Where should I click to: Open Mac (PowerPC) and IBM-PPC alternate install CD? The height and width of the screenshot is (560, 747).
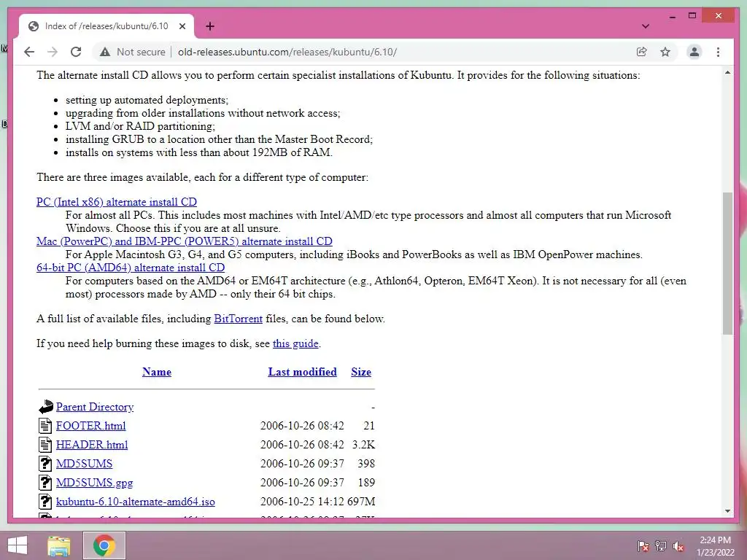[x=185, y=241]
